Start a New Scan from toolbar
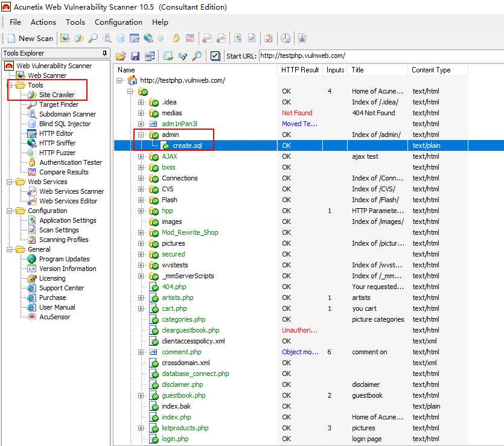 click(x=31, y=38)
